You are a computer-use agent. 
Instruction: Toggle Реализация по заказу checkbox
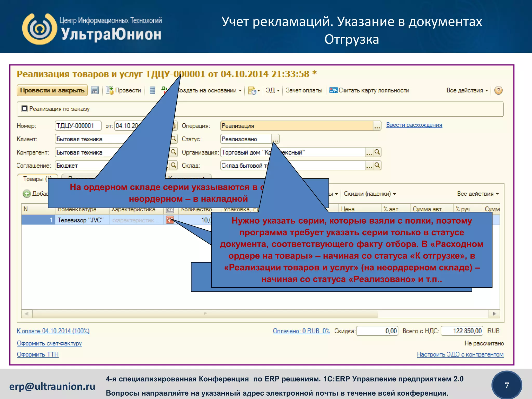(x=24, y=109)
